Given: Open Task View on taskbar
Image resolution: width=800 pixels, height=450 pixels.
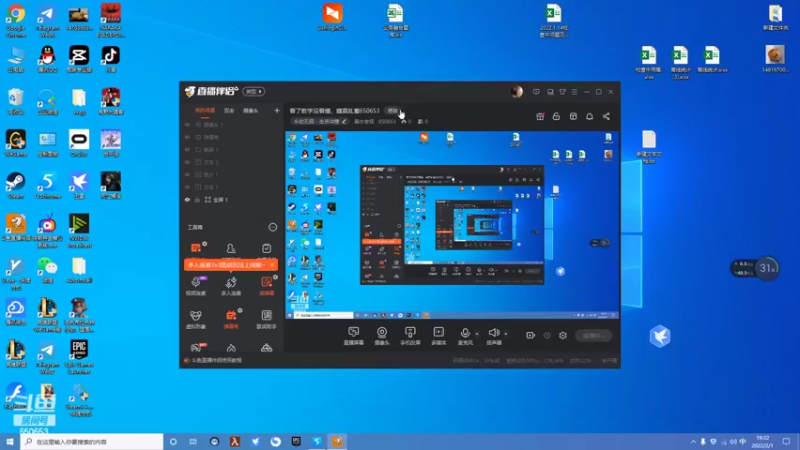Looking at the screenshot, I should pyautogui.click(x=193, y=442).
